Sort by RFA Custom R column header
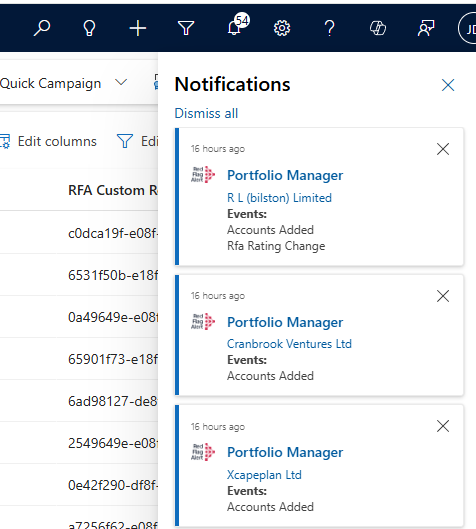The height and width of the screenshot is (529, 476). tap(113, 190)
